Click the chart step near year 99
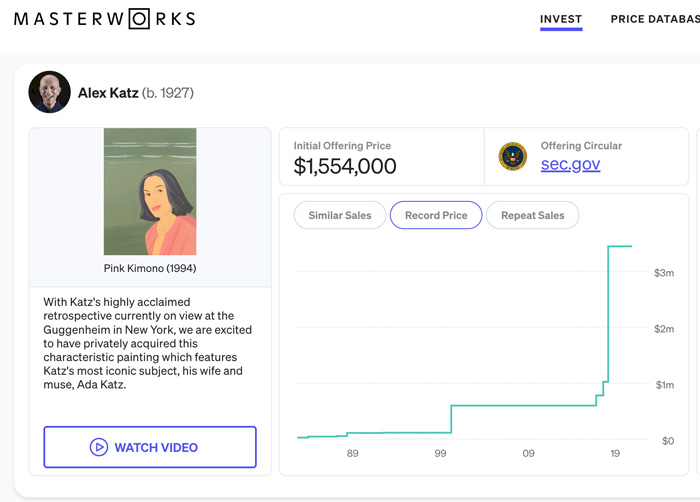The height and width of the screenshot is (502, 700). (451, 419)
